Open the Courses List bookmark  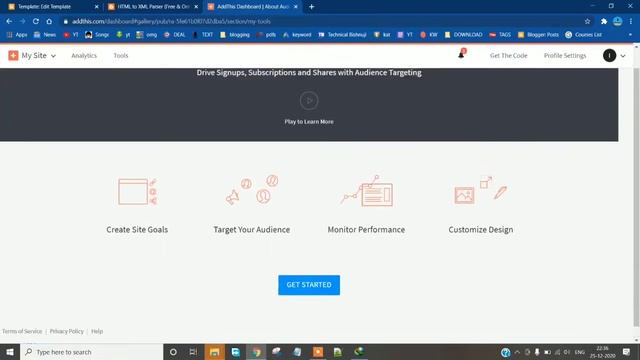583,35
